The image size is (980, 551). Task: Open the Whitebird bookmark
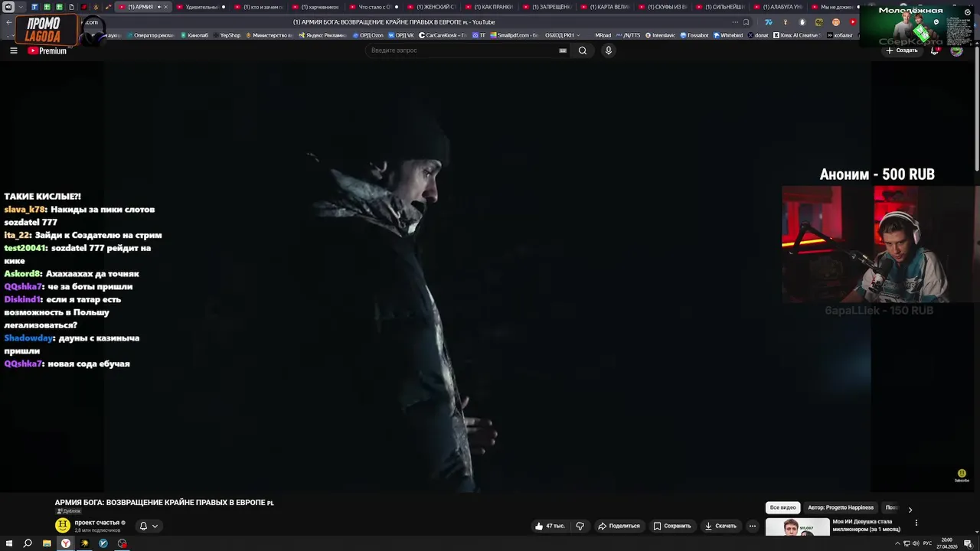point(728,35)
